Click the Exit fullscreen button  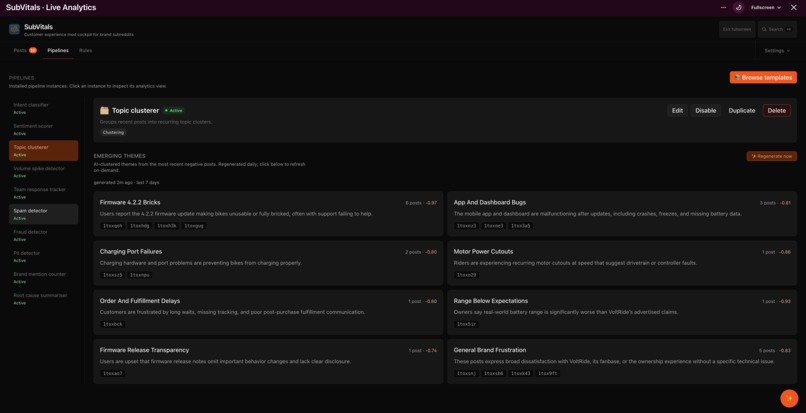(737, 29)
